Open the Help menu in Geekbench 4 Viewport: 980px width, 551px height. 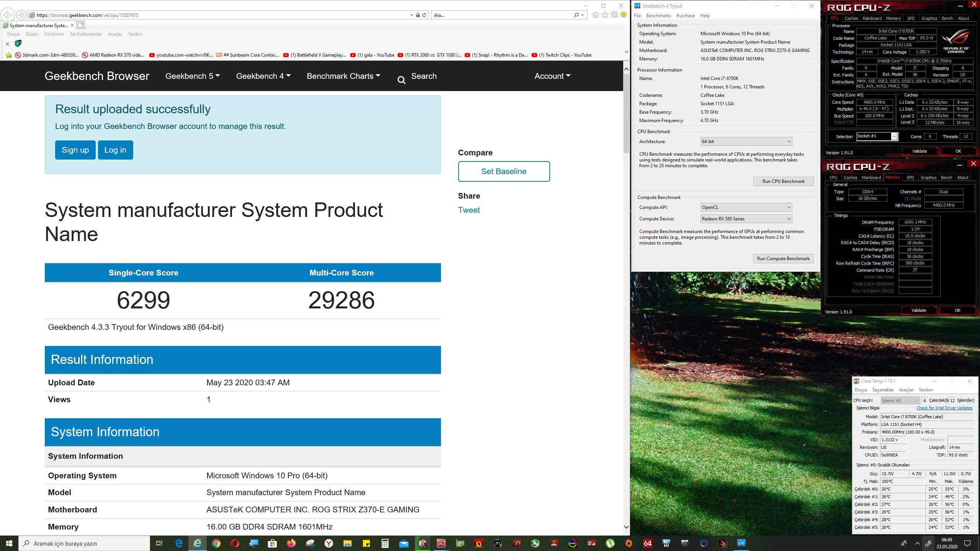point(705,16)
